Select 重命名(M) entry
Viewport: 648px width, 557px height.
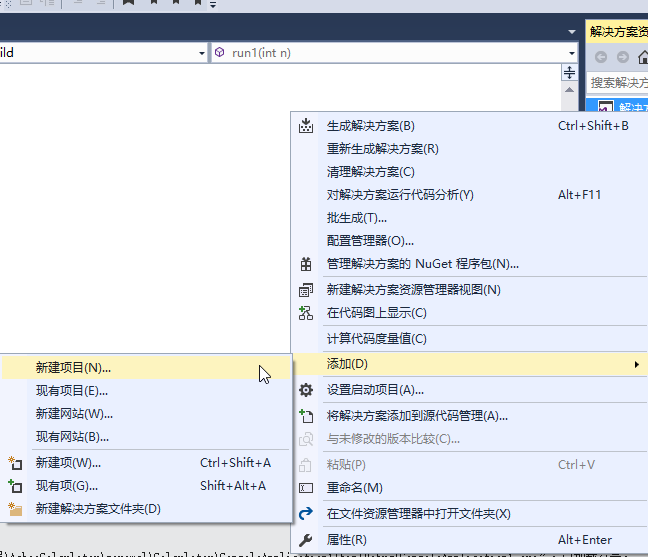pos(469,488)
